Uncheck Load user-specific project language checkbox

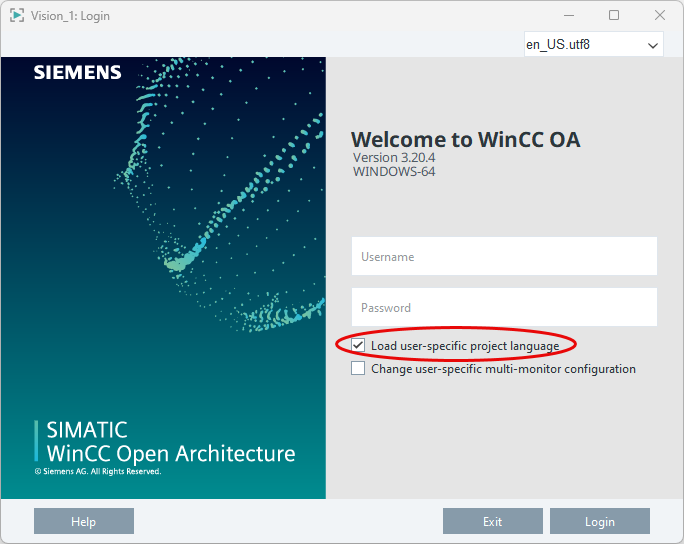[x=358, y=345]
